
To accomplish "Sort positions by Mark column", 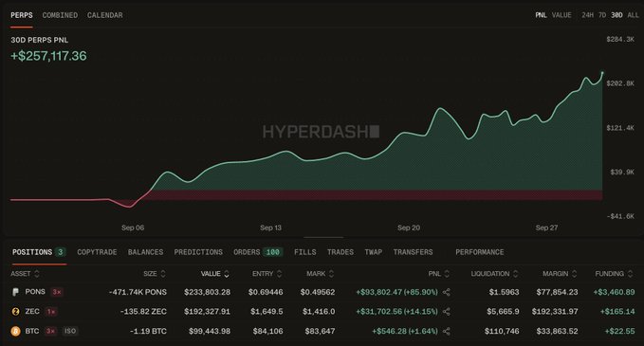I will pos(321,273).
